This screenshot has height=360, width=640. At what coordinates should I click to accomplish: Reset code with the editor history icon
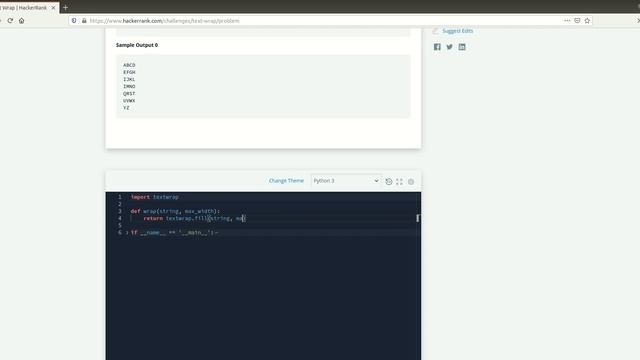click(x=389, y=182)
